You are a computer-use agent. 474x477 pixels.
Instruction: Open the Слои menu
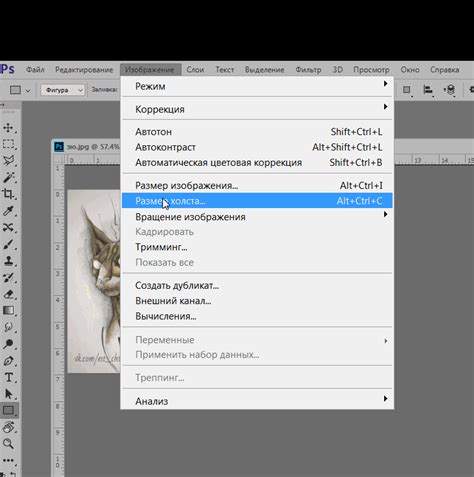(195, 70)
